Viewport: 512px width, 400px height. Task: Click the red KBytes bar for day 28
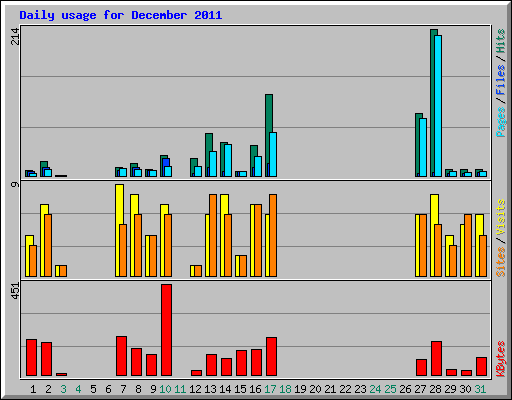click(436, 358)
